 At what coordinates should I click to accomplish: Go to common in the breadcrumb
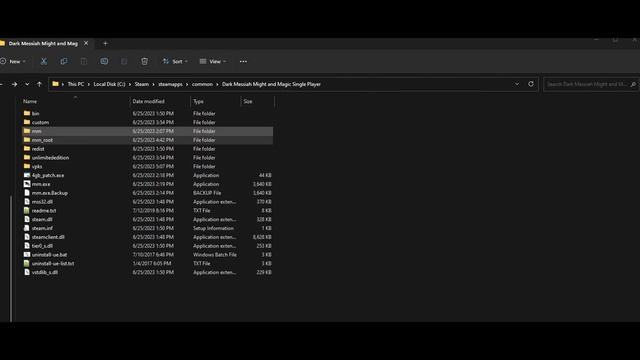(202, 84)
